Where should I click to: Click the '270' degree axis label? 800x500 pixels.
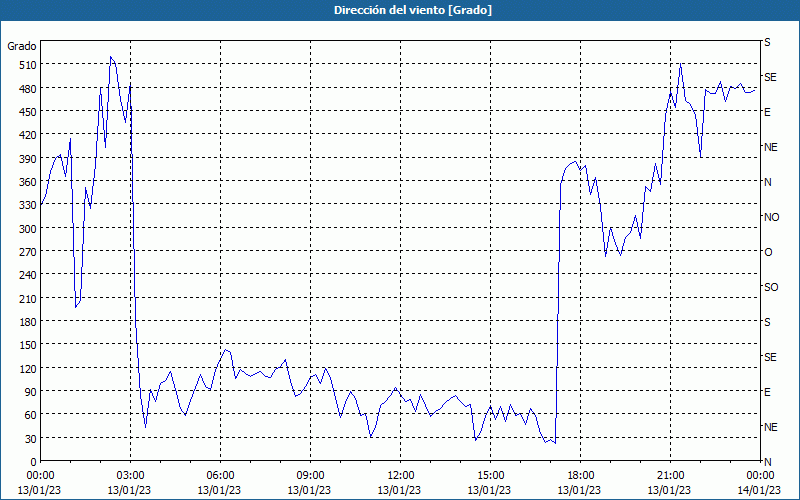(28, 252)
